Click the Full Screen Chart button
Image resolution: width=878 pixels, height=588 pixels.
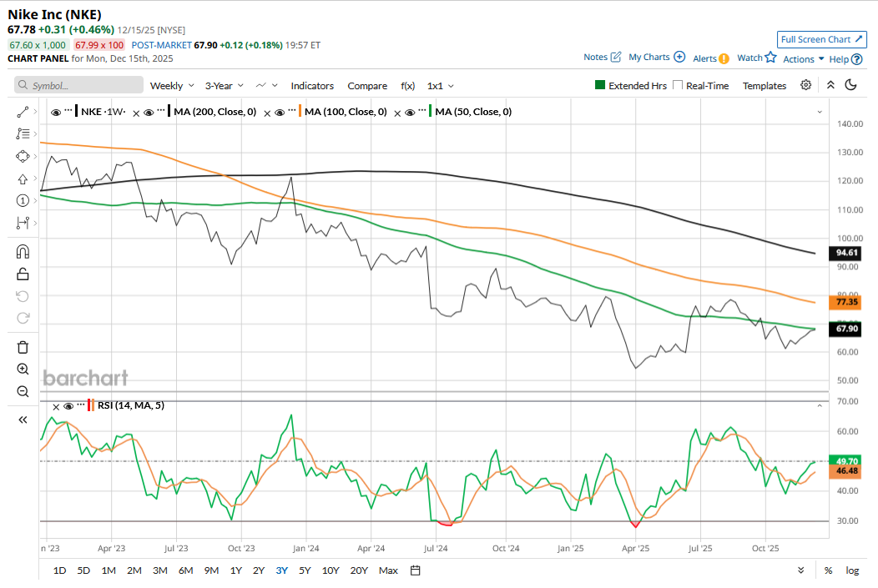[821, 39]
